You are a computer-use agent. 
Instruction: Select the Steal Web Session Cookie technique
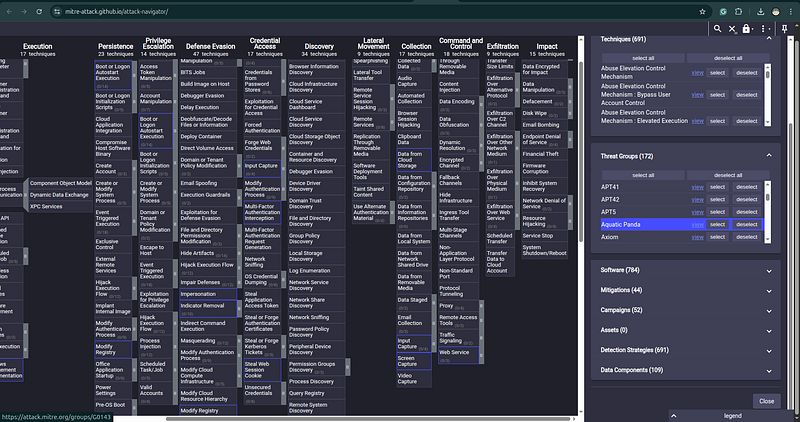(x=262, y=370)
